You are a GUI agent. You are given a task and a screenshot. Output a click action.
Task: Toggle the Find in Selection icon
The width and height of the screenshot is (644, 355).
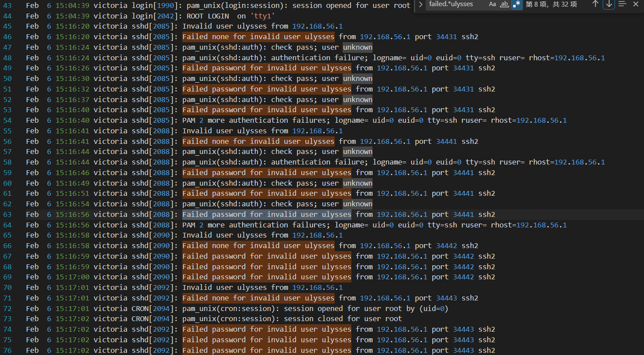(x=622, y=4)
